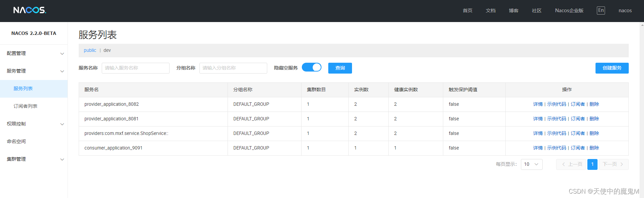The height and width of the screenshot is (198, 644).
Task: Open 详情 for ShopService provider
Action: click(x=538, y=133)
